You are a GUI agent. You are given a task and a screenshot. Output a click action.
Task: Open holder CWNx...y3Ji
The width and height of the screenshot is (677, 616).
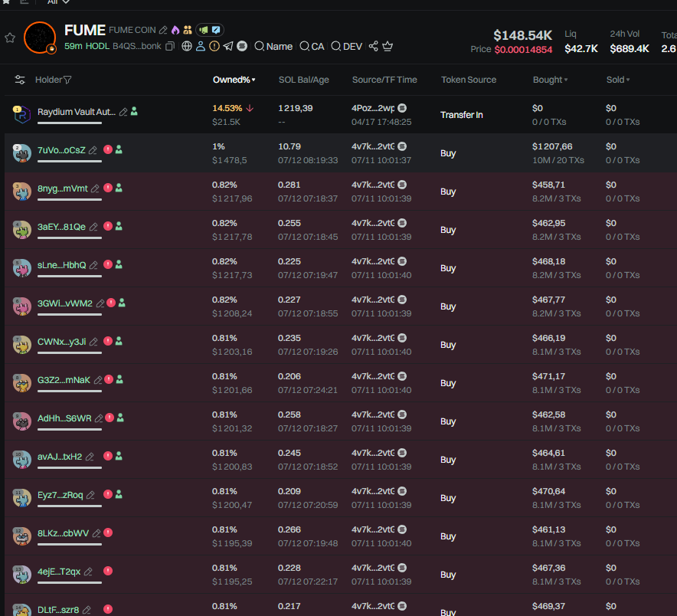[62, 342]
